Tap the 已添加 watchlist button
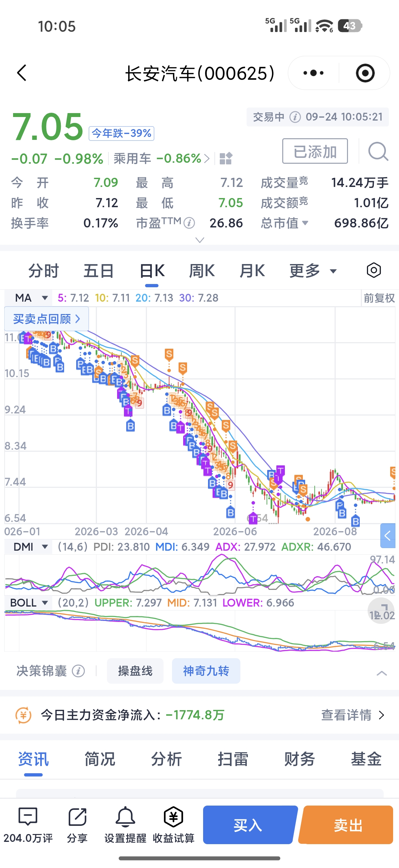Screen dimensions: 399x868 click(x=315, y=151)
